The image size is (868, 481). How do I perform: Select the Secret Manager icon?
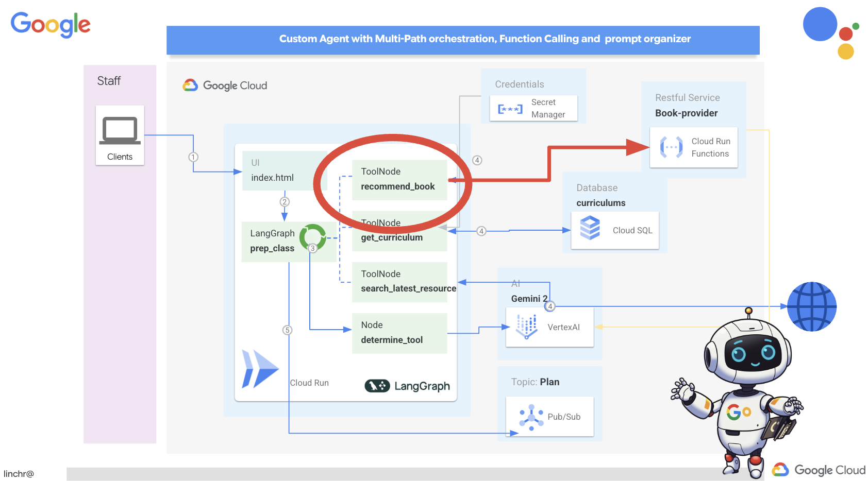pos(510,109)
